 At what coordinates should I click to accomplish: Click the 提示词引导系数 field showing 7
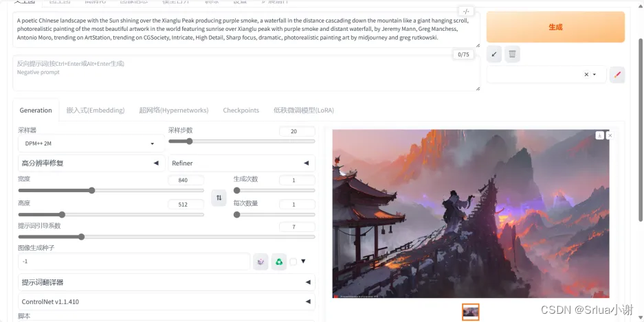[297, 227]
